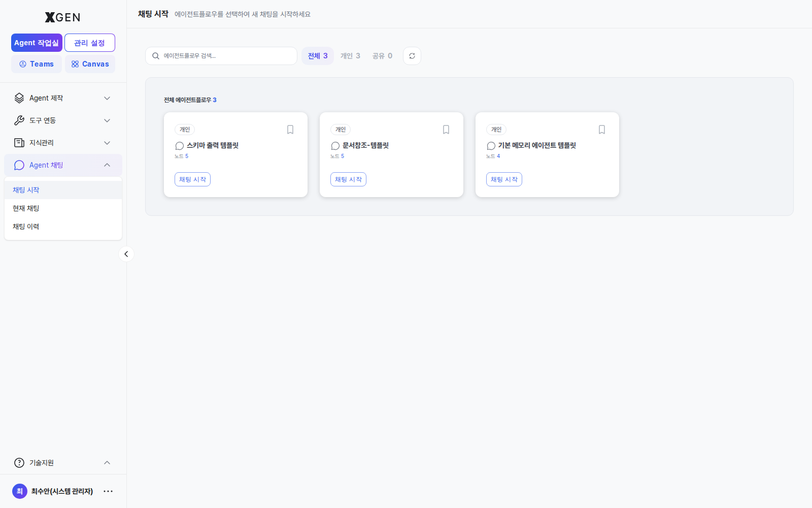Bookmark the 기본 메모리 에이전트 템플릿 card

(602, 130)
